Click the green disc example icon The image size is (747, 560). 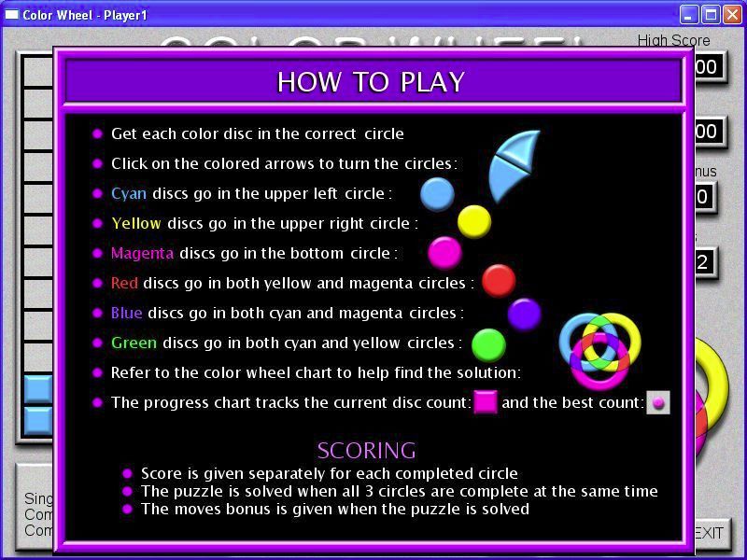click(x=488, y=345)
